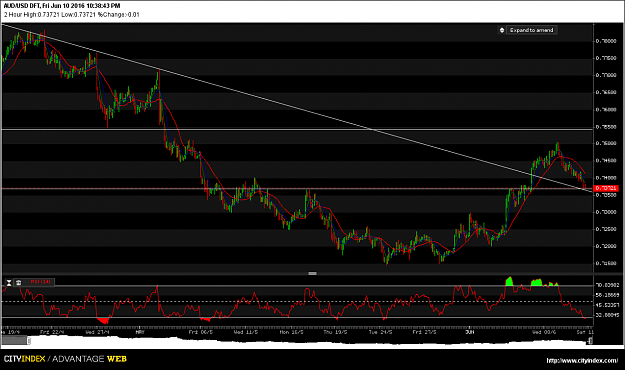The image size is (625, 370).
Task: Click the 70 overbought level label on RSI axis
Action: 607,285
